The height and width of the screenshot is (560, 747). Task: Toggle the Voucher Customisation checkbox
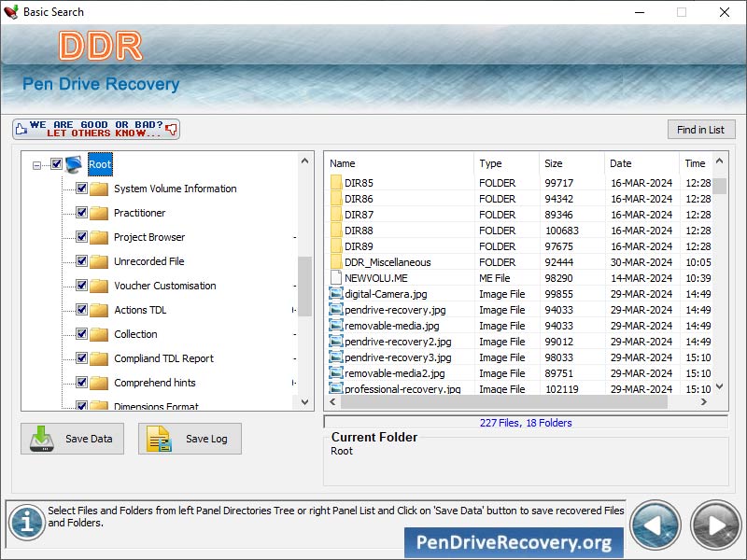79,286
